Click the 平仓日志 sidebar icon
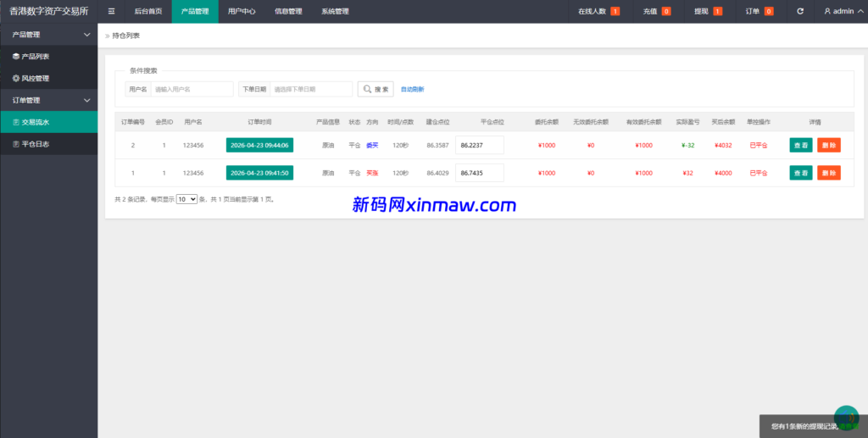The image size is (868, 438). (16, 144)
